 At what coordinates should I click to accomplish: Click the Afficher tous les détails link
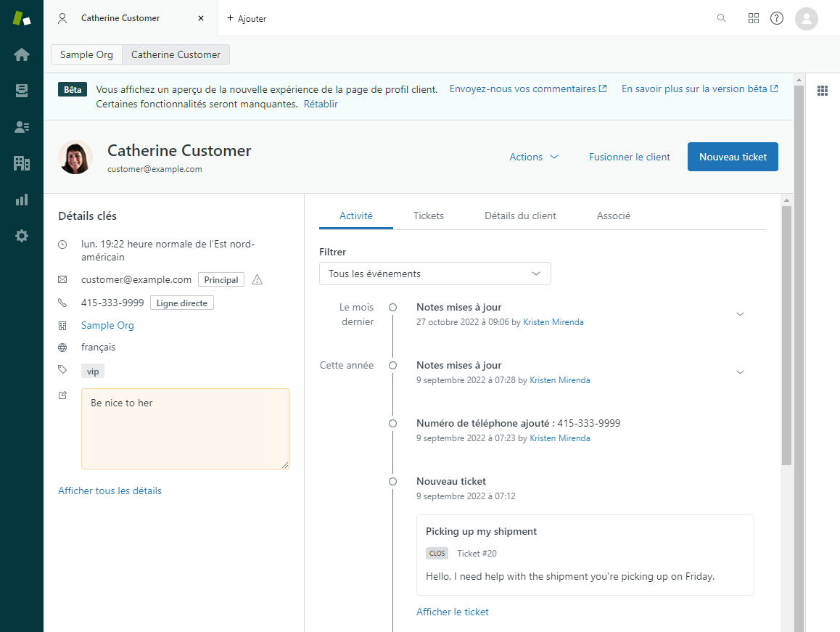[110, 491]
